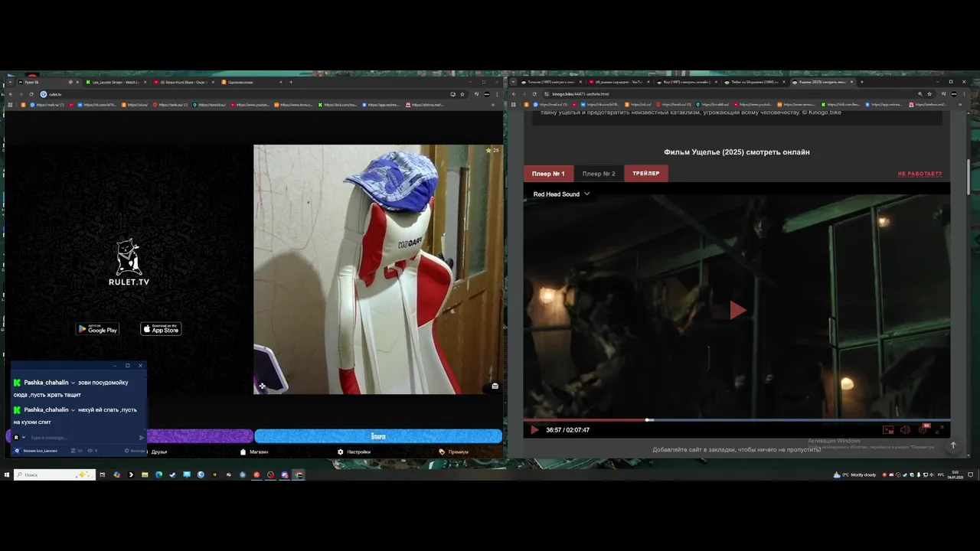The height and width of the screenshot is (551, 980).
Task: Expand the Red Head Sound voiceover dropdown
Action: (x=561, y=194)
